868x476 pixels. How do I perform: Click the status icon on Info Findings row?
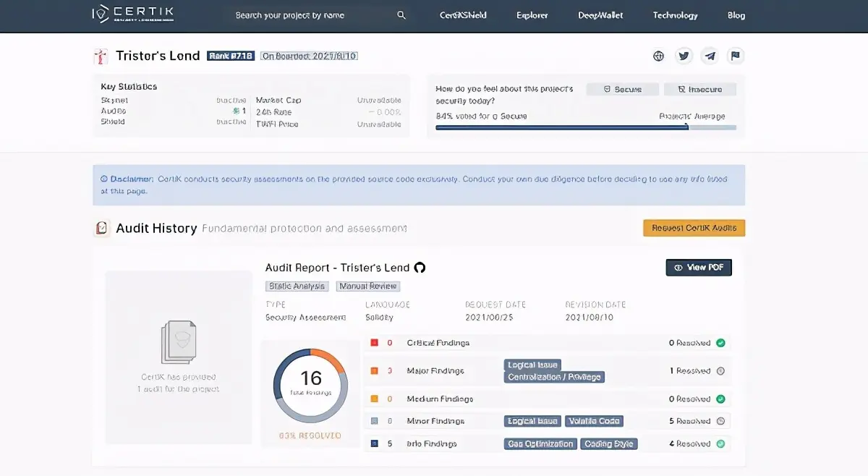[x=720, y=444]
